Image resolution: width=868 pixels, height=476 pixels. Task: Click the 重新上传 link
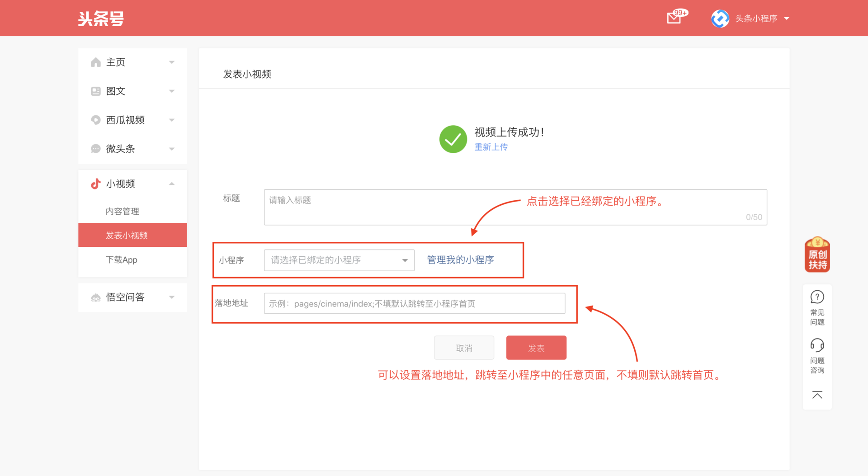(x=491, y=147)
